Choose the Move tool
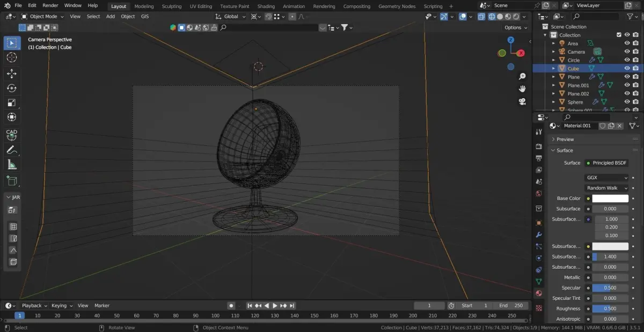Viewport: 644px width, 332px height. (12, 73)
